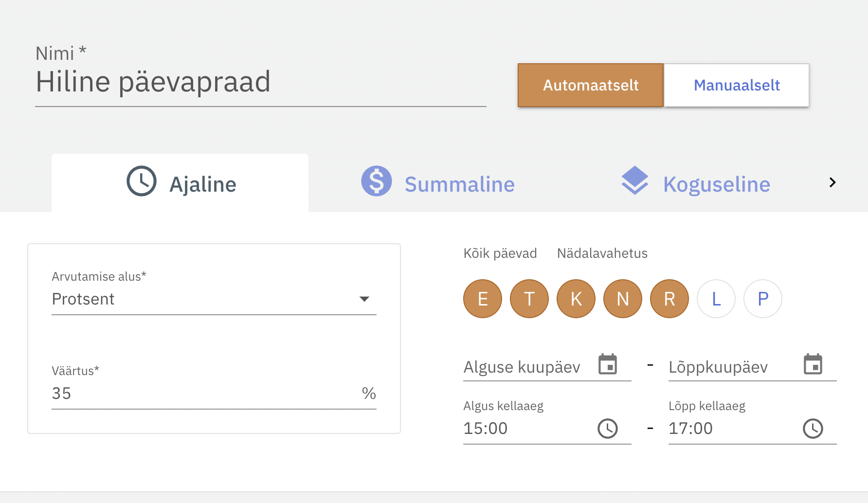
Task: Toggle the Monday (E) day circle
Action: (x=482, y=299)
